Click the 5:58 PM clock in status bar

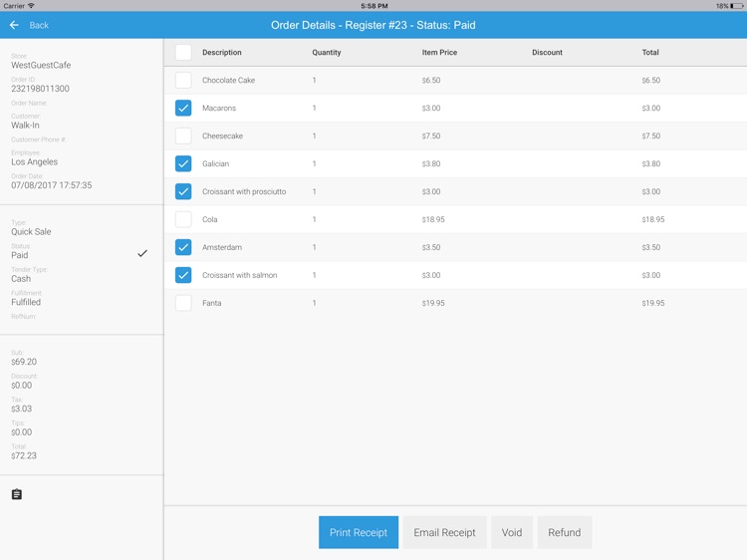pos(374,6)
